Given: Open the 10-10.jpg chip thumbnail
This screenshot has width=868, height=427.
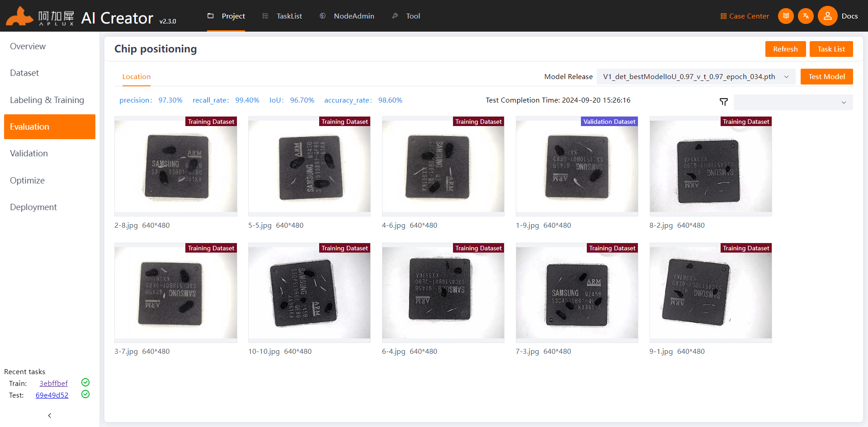Looking at the screenshot, I should coord(309,293).
